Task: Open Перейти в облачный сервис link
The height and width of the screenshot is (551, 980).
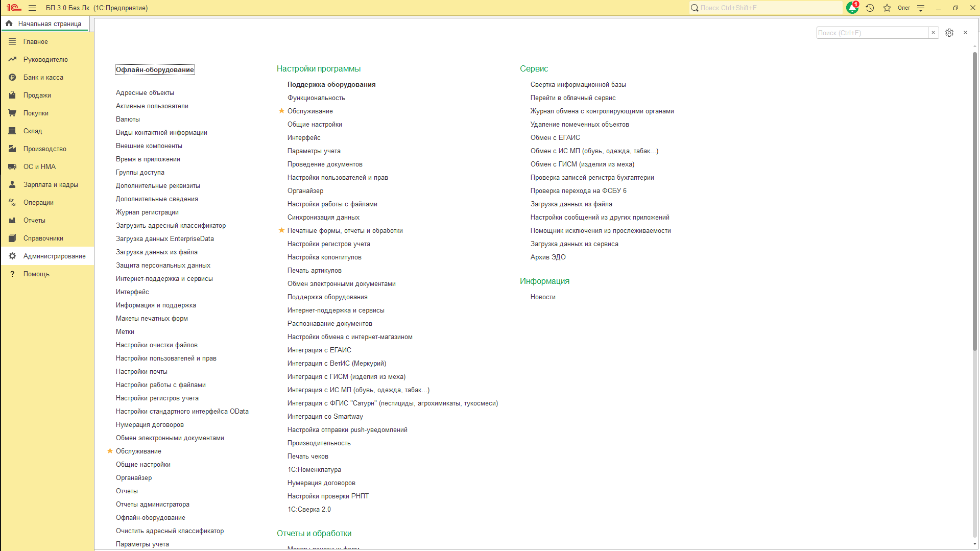Action: (x=573, y=98)
